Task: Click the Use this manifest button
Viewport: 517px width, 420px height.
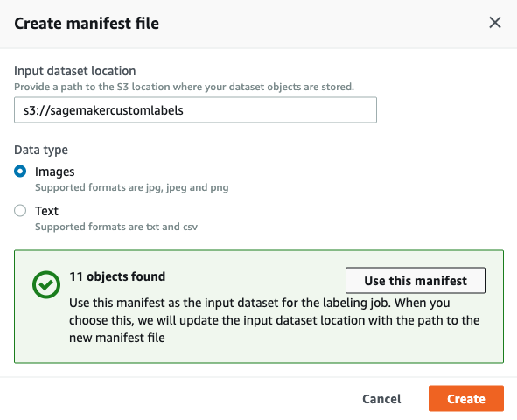Action: tap(416, 281)
